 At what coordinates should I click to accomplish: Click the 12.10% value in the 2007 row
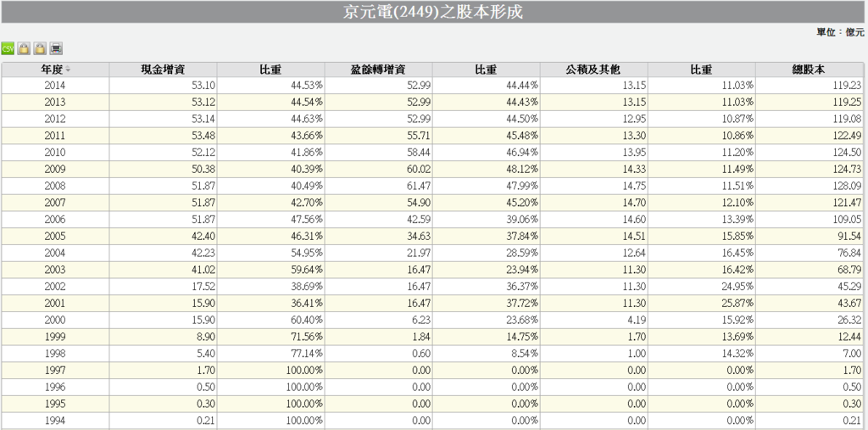point(738,203)
